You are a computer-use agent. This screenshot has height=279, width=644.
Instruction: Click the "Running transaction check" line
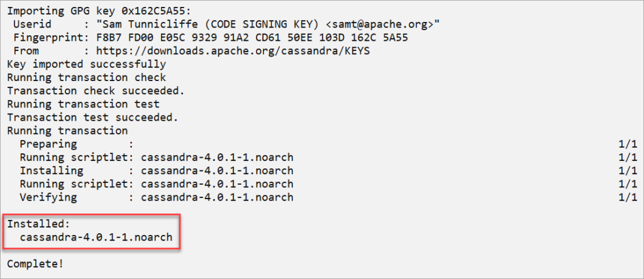(87, 77)
